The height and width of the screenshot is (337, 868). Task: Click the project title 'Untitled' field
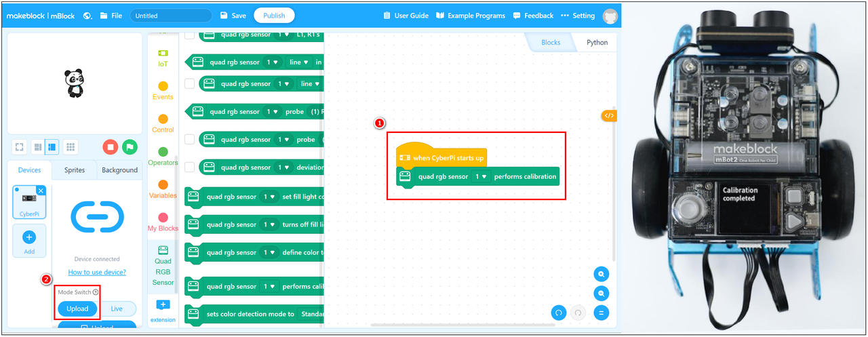[x=171, y=16]
